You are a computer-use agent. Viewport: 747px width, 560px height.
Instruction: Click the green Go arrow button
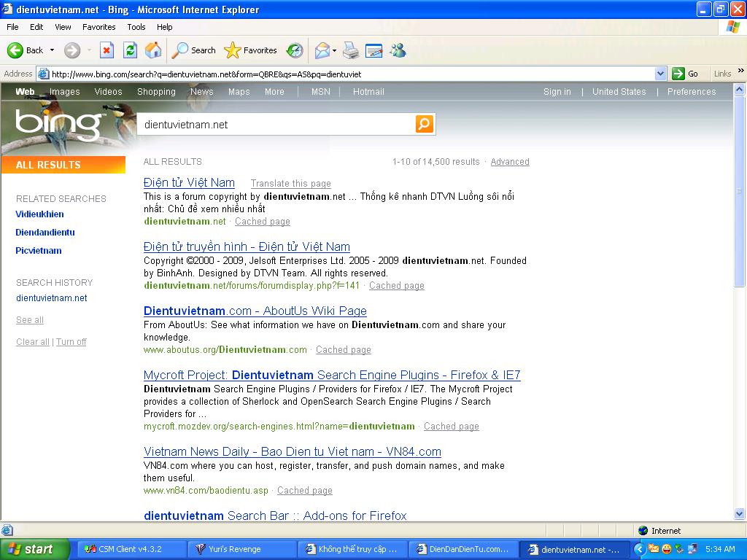(x=678, y=74)
